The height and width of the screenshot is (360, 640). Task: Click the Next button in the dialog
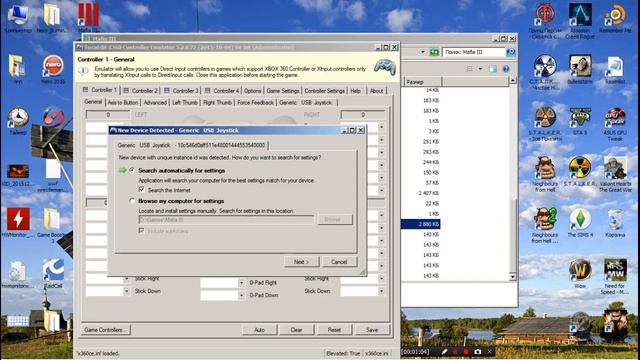click(x=301, y=262)
